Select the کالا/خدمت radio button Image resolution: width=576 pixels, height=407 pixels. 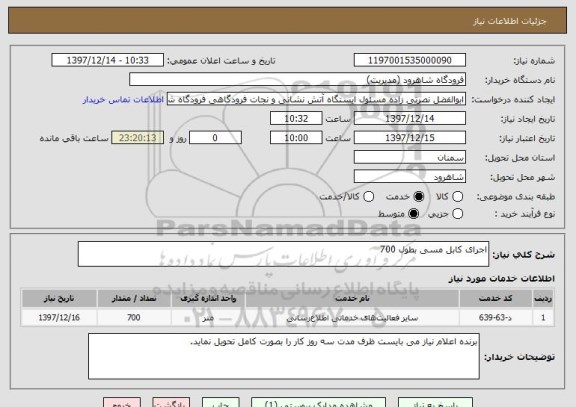(x=368, y=197)
